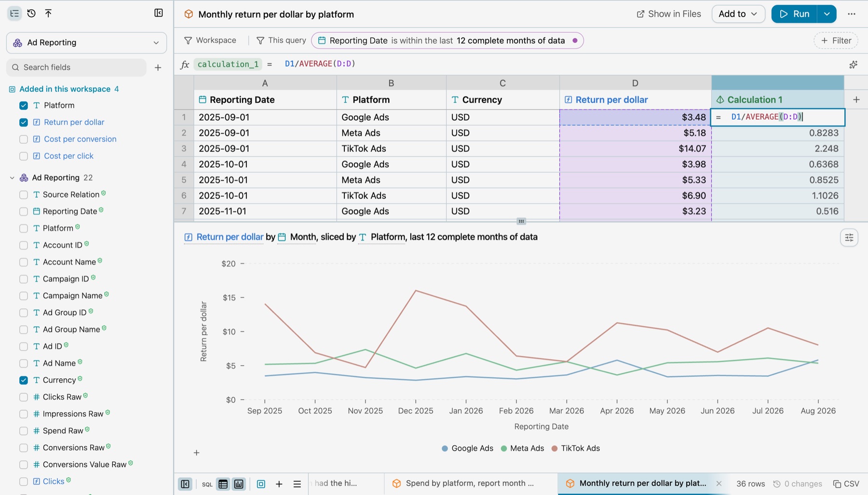Open chart settings sliders icon
The height and width of the screenshot is (495, 868).
(849, 237)
